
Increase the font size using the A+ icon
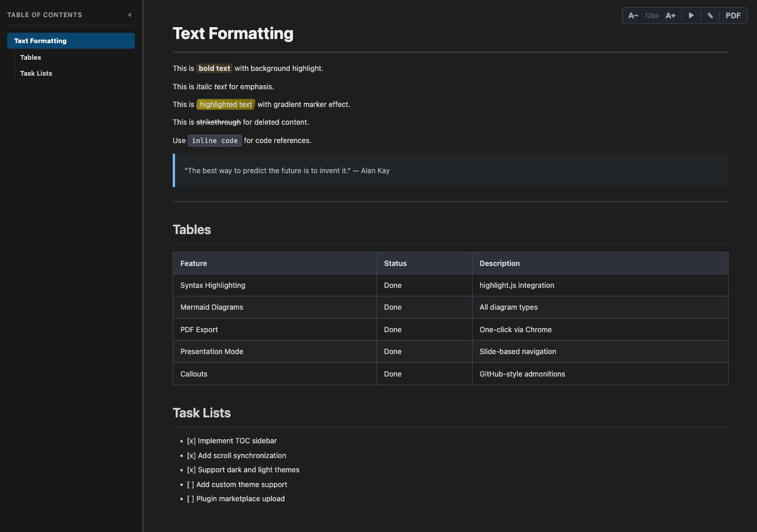(670, 15)
